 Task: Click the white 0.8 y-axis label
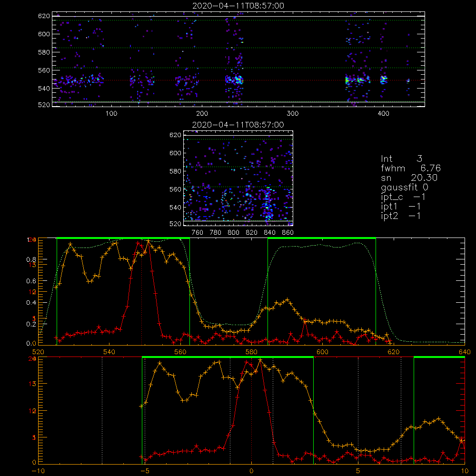pyautogui.click(x=31, y=259)
